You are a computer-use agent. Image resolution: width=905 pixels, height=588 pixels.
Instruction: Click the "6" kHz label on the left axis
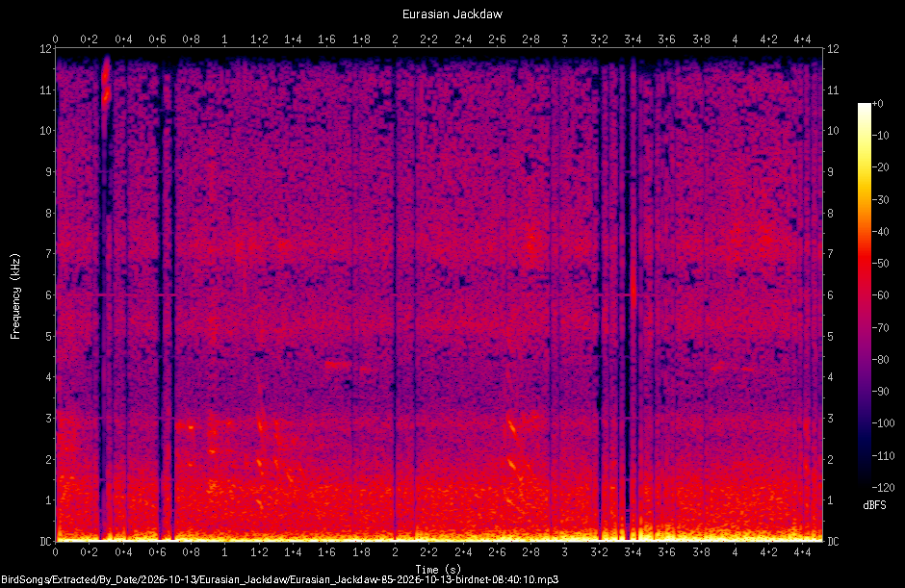point(48,294)
